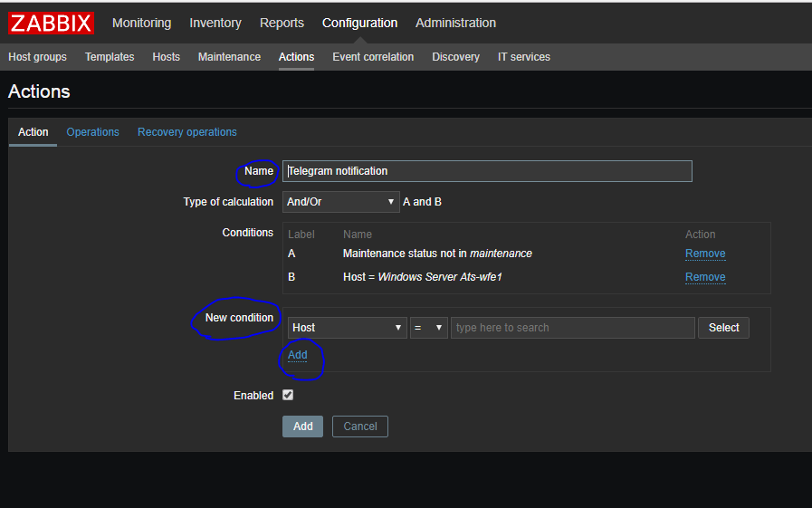The width and height of the screenshot is (812, 508).
Task: Open the Inventory menu
Action: pyautogui.click(x=215, y=23)
